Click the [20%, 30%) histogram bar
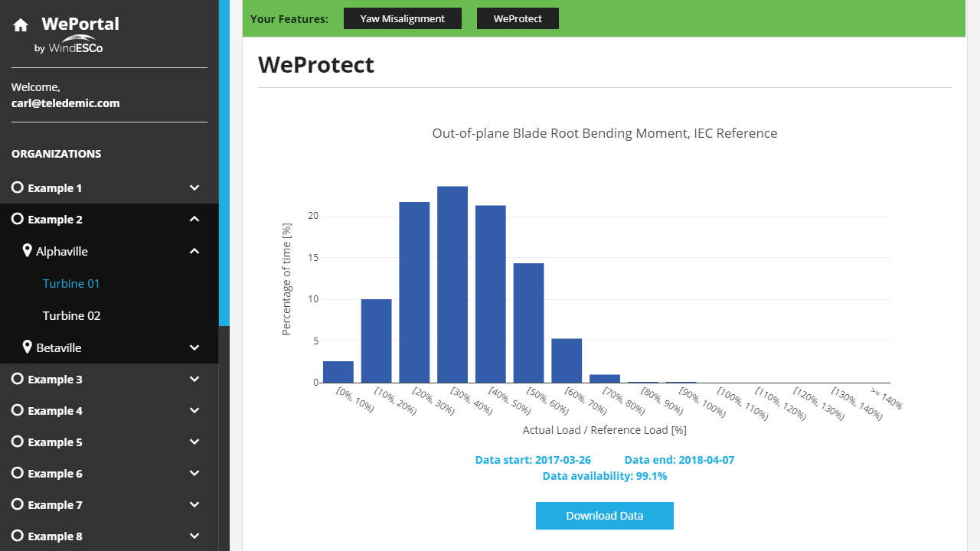 point(414,292)
